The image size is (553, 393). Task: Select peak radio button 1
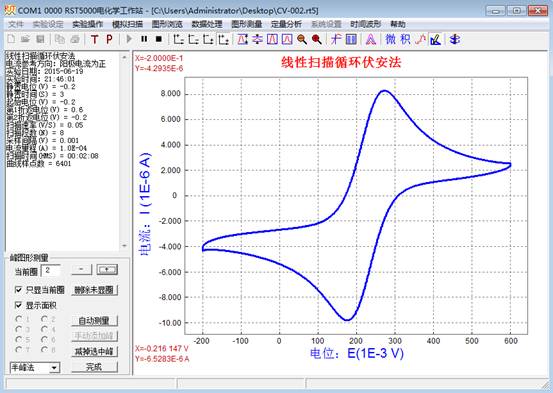tap(19, 319)
